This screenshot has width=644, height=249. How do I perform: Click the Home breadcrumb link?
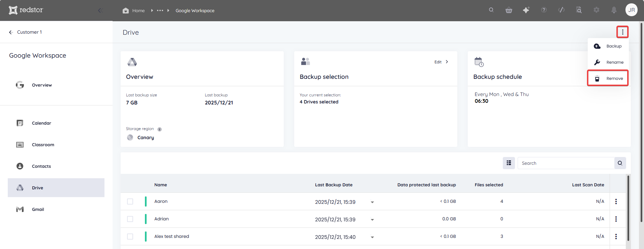tap(139, 10)
